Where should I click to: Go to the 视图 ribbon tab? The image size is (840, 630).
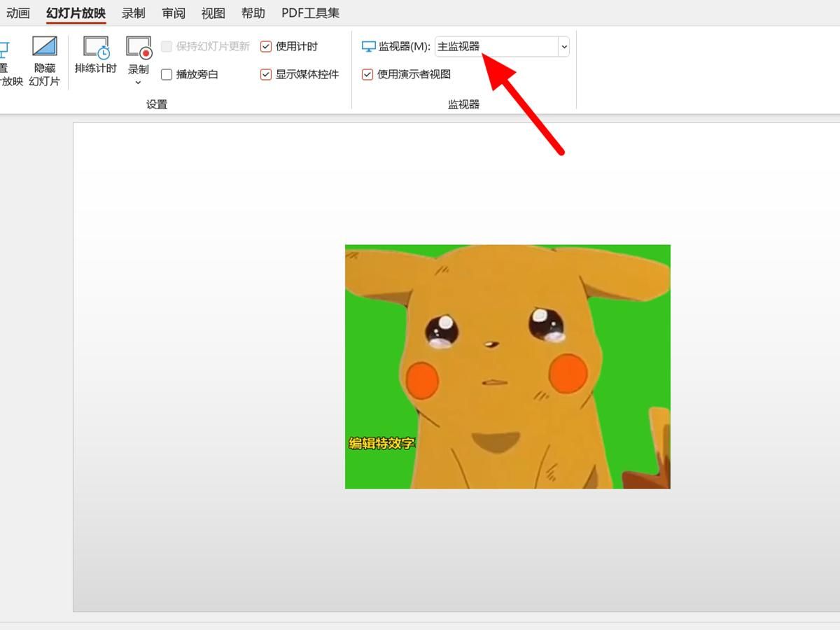tap(213, 13)
